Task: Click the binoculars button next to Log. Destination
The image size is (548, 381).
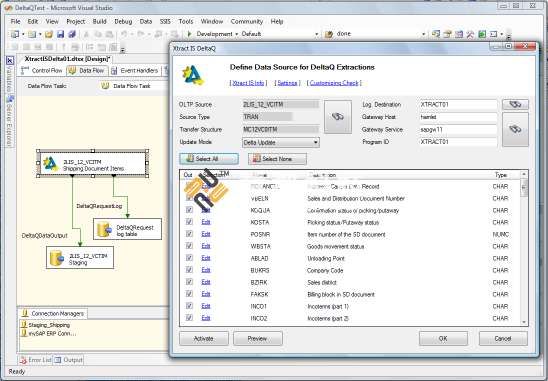Action: [x=515, y=104]
